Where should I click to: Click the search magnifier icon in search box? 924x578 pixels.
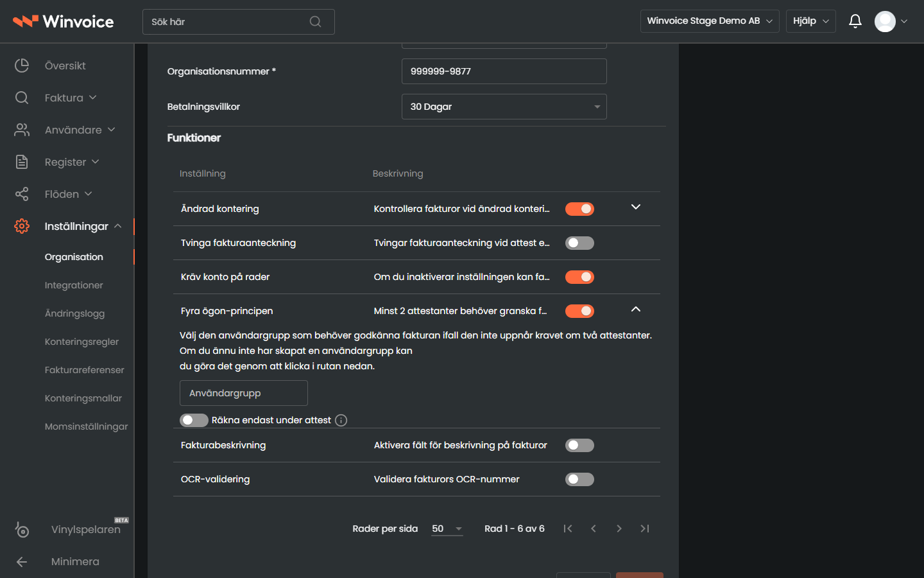tap(315, 22)
